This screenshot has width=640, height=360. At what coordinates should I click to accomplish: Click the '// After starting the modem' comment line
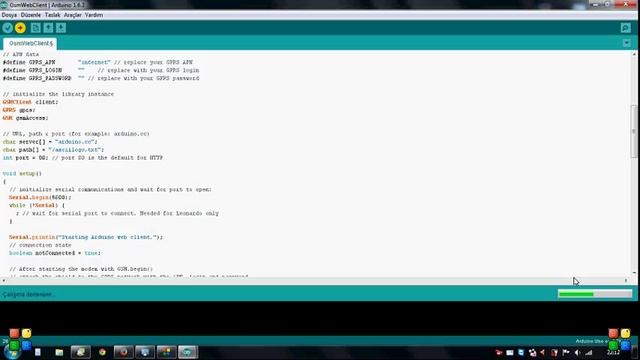tap(81, 269)
